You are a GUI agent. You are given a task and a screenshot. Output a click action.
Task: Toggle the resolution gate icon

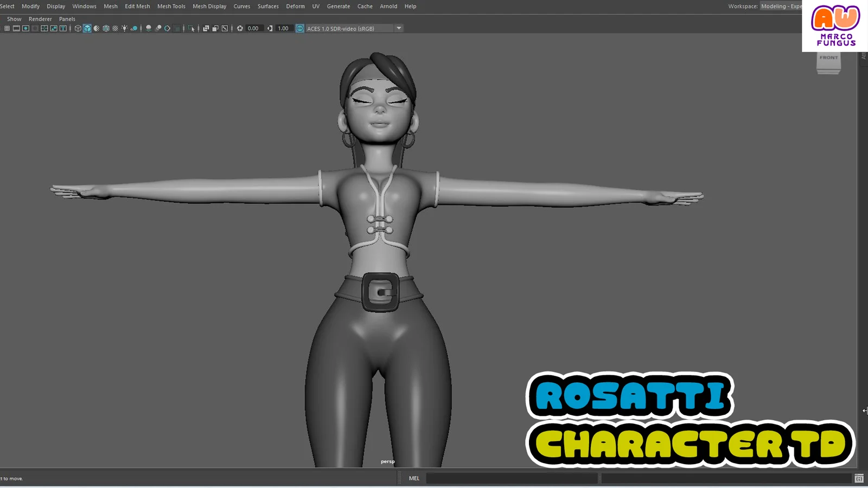pyautogui.click(x=25, y=28)
